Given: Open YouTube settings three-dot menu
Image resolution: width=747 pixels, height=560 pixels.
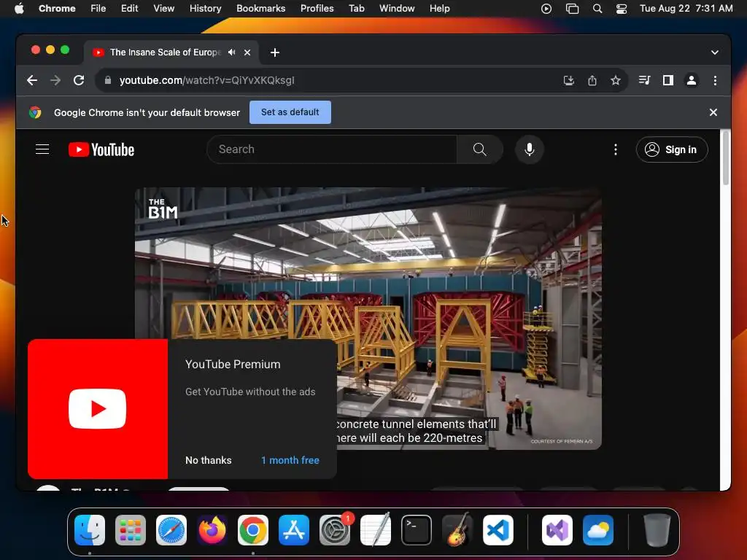Looking at the screenshot, I should pyautogui.click(x=616, y=149).
